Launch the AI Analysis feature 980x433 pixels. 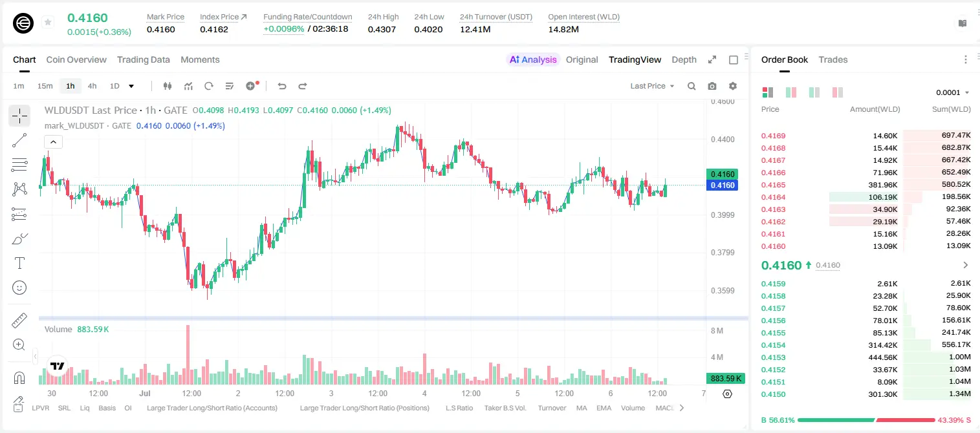pos(532,59)
